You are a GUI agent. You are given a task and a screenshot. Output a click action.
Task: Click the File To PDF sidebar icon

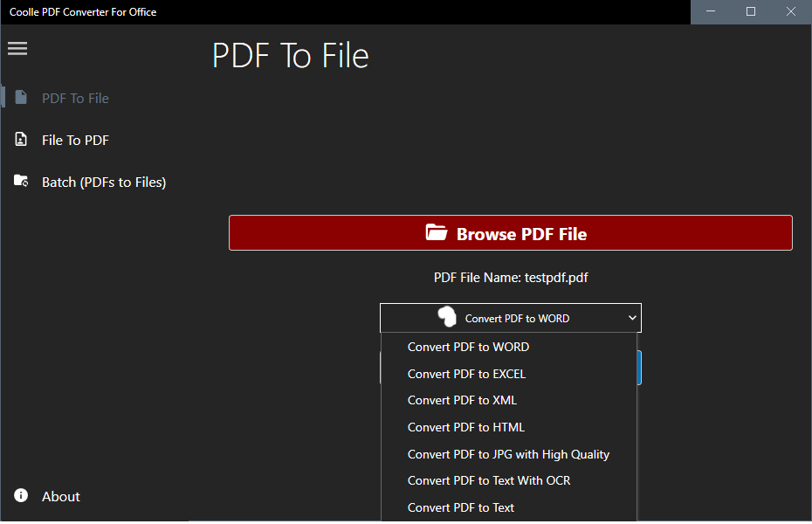coord(21,140)
